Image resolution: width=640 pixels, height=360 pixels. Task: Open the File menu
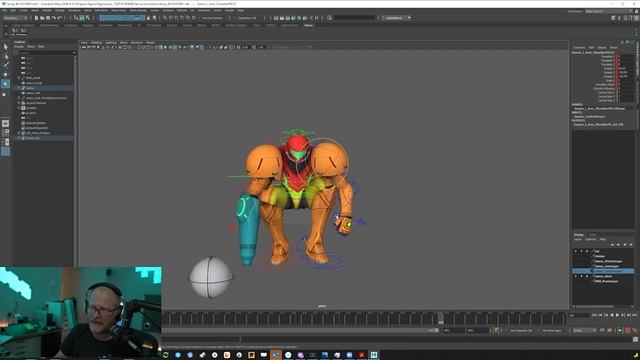pos(4,10)
